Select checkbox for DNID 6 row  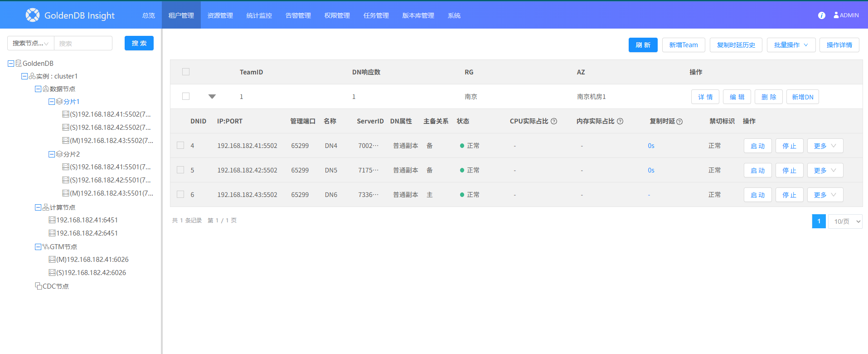(x=180, y=194)
